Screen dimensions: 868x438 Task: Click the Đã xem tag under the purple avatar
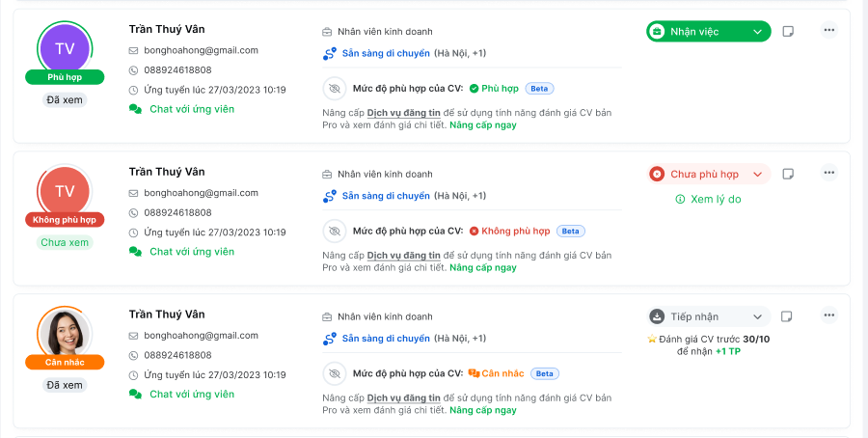pyautogui.click(x=65, y=100)
